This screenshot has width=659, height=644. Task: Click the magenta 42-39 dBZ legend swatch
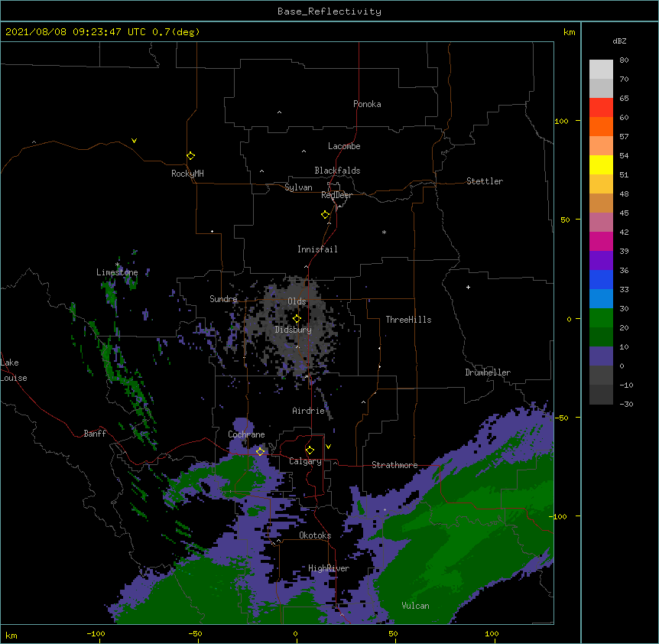pyautogui.click(x=601, y=241)
